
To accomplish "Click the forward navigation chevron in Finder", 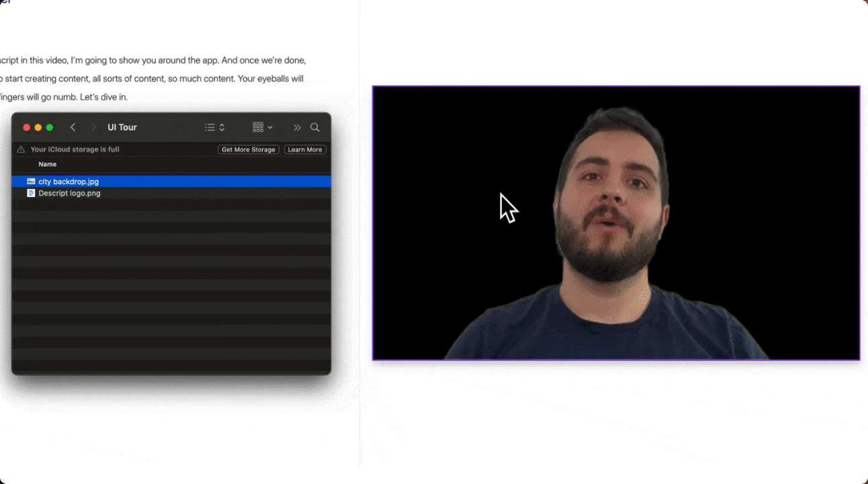I will 93,128.
